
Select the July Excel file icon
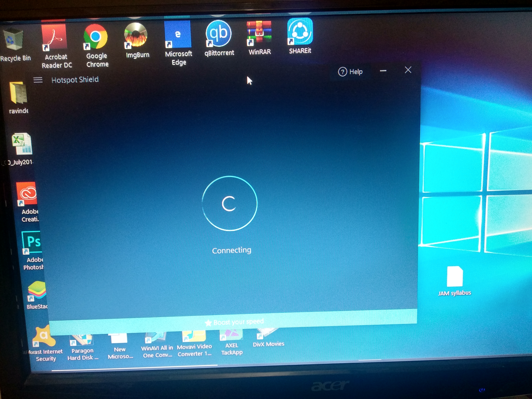click(21, 149)
